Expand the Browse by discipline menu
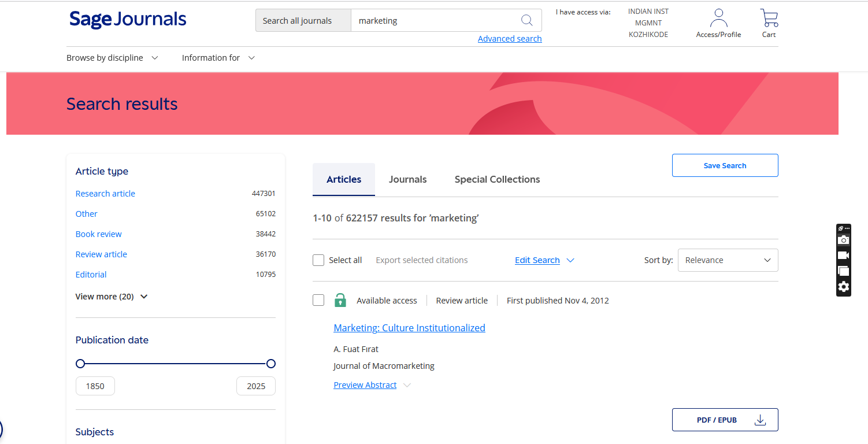The width and height of the screenshot is (868, 444). click(112, 58)
